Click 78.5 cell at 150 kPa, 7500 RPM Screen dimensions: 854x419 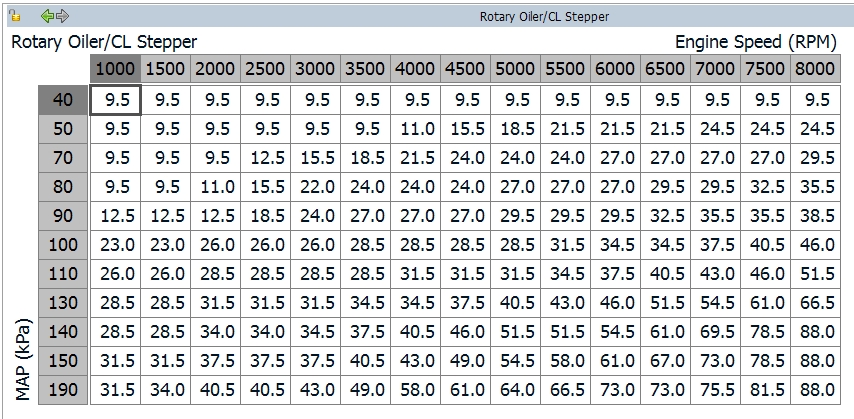766,361
